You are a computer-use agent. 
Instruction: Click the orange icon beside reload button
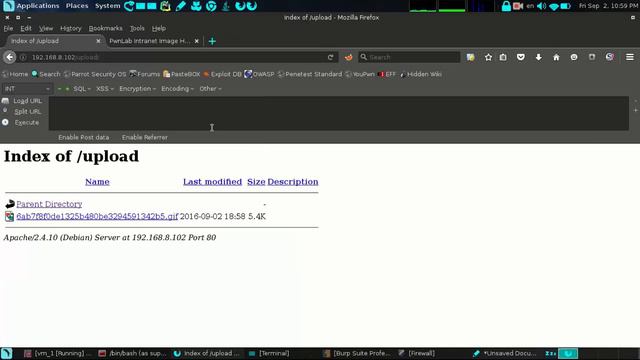(348, 57)
